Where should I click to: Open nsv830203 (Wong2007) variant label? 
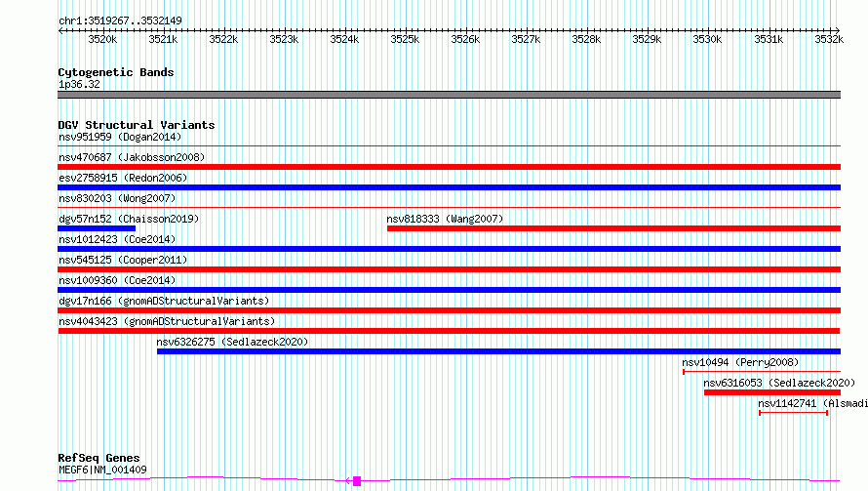[x=117, y=198]
